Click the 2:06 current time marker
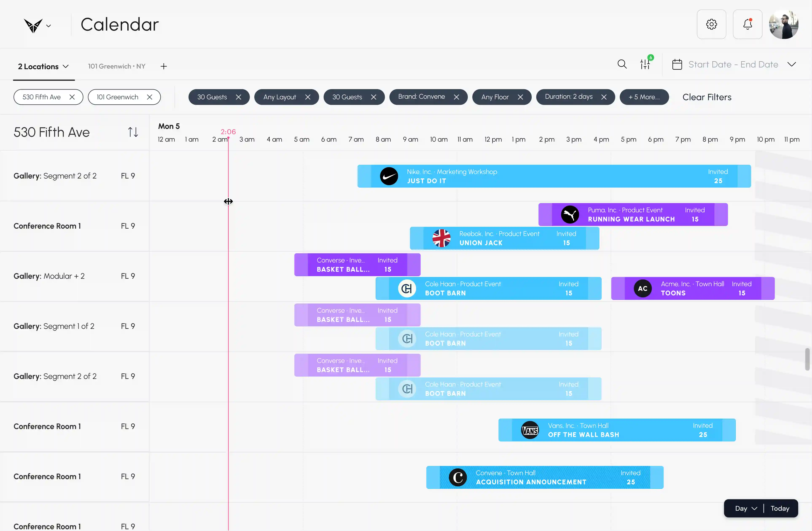The image size is (812, 531). pyautogui.click(x=228, y=132)
